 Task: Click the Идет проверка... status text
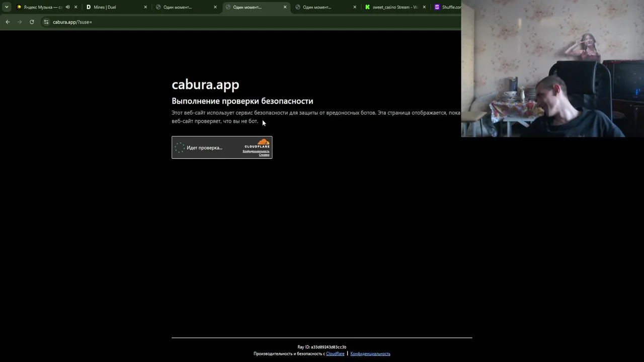pyautogui.click(x=204, y=148)
